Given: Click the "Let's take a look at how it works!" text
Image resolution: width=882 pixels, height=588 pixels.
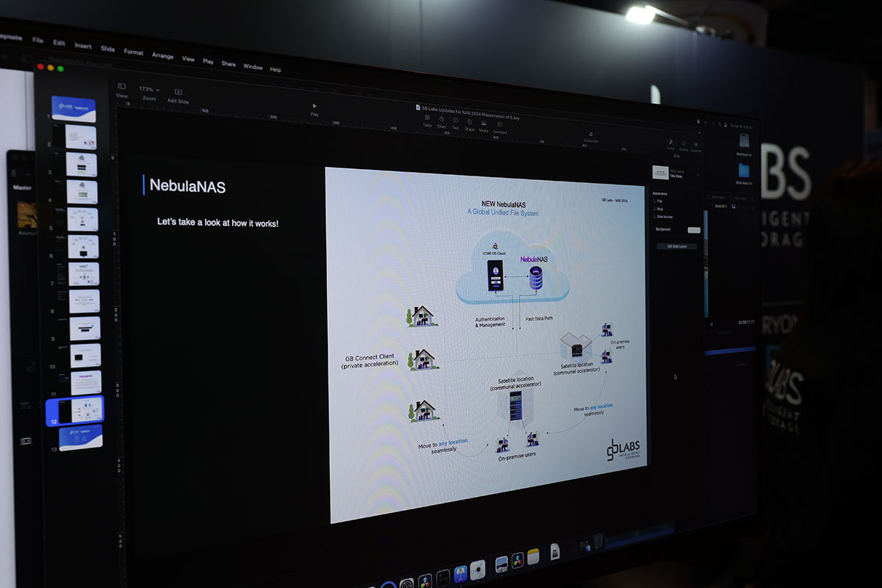Looking at the screenshot, I should coord(218,222).
